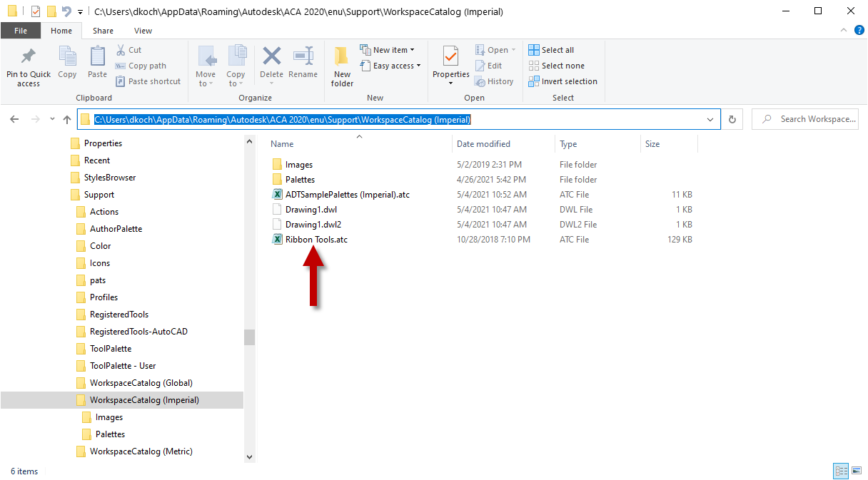Open New item dropdown menu

click(x=388, y=49)
